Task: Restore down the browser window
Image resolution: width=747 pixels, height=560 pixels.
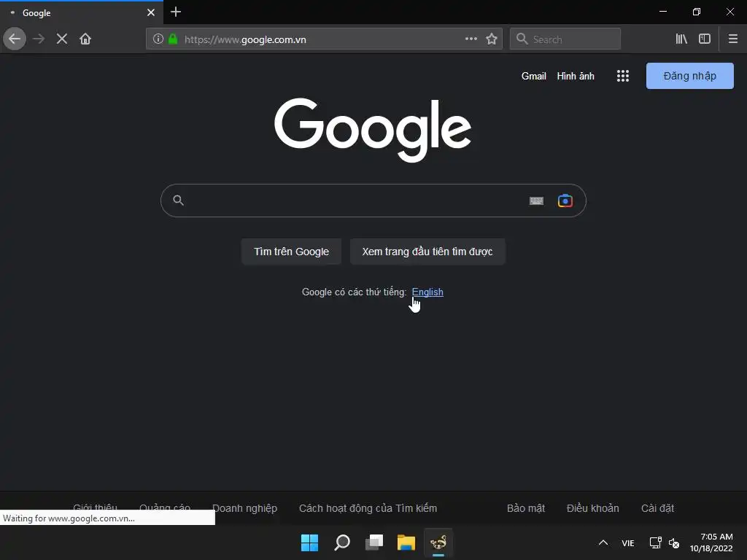Action: [697, 12]
